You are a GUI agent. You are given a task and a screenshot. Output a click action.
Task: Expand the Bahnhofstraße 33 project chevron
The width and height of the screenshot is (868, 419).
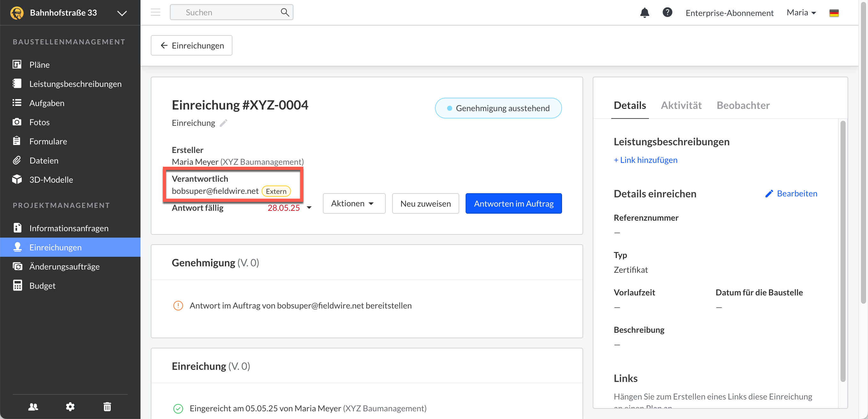tap(122, 13)
